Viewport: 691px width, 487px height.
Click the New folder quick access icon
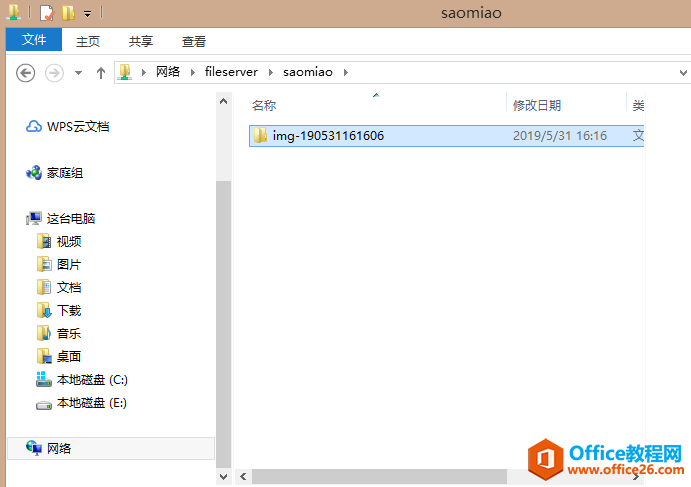[68, 13]
